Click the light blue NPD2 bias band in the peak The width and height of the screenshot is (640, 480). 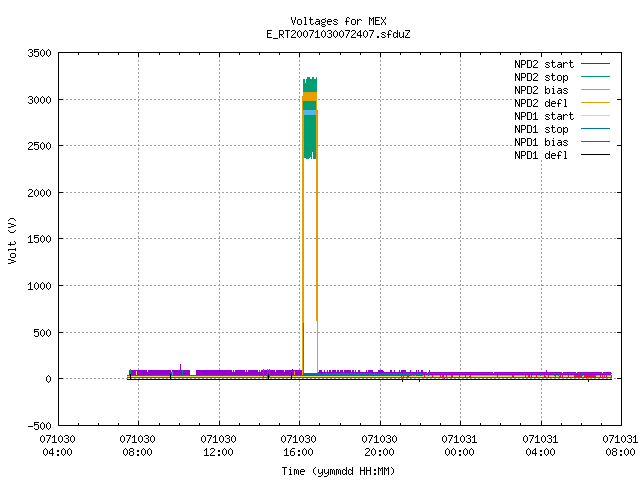[x=310, y=113]
